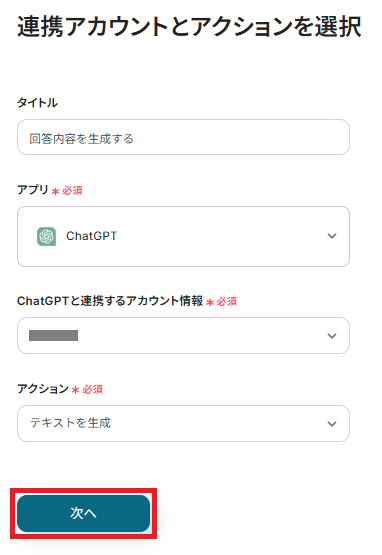This screenshot has width=382, height=555.
Task: Select the テキストを生成 action value
Action: 70,423
